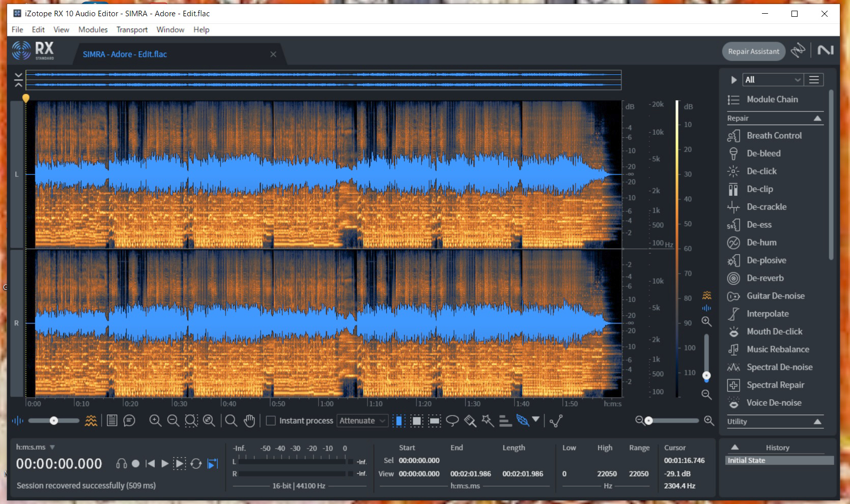Toggle loop playback
This screenshot has height=504, width=850.
pyautogui.click(x=196, y=464)
